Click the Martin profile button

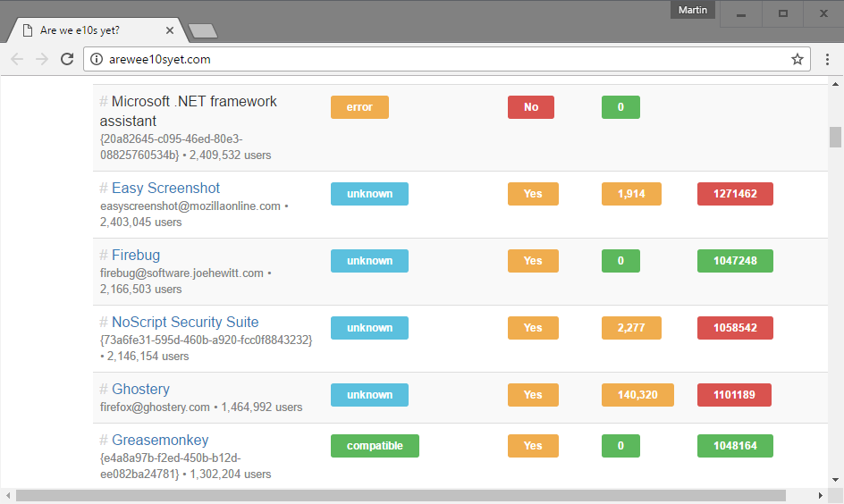click(692, 10)
